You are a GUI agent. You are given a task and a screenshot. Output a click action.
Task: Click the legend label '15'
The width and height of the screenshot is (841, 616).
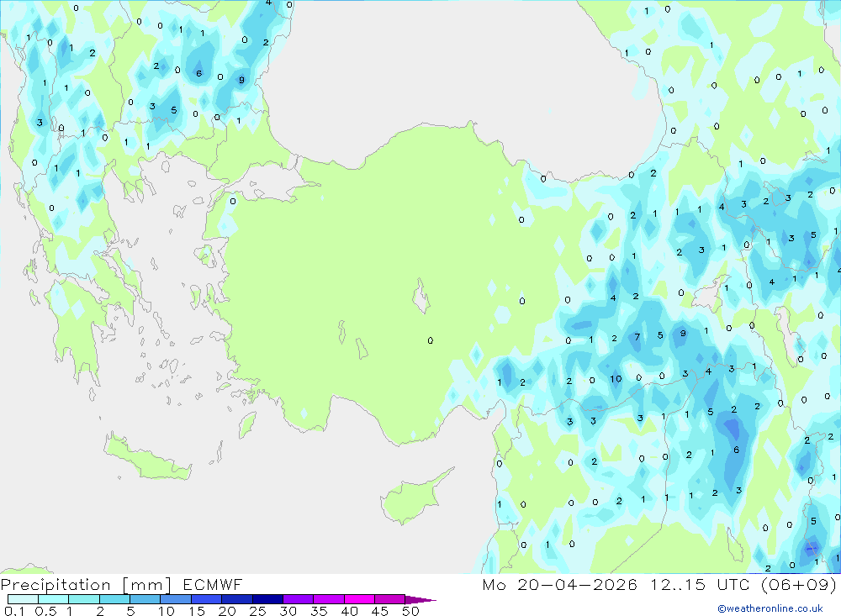(197, 611)
